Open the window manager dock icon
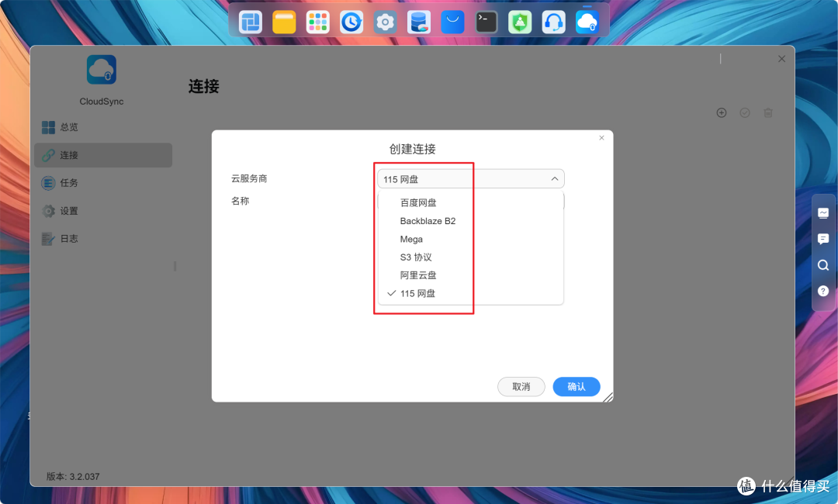 [250, 22]
